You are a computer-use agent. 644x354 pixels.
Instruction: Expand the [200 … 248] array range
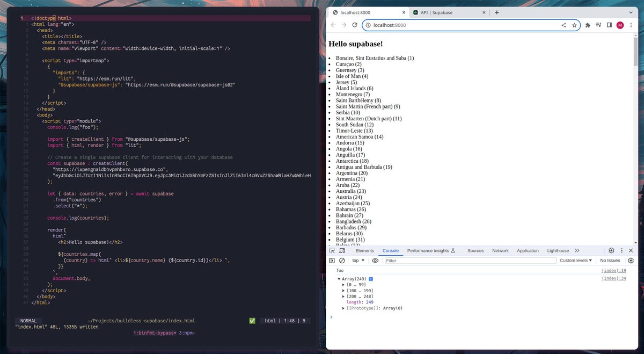(x=344, y=297)
